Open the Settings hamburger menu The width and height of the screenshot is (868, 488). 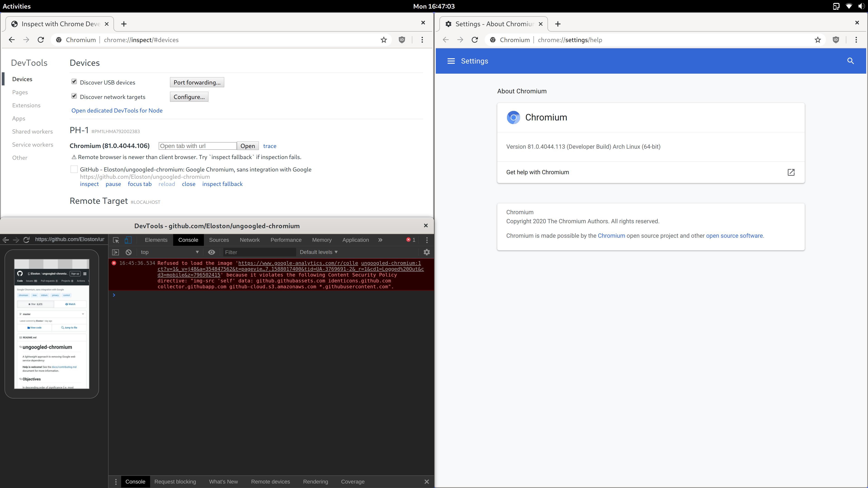coord(451,61)
